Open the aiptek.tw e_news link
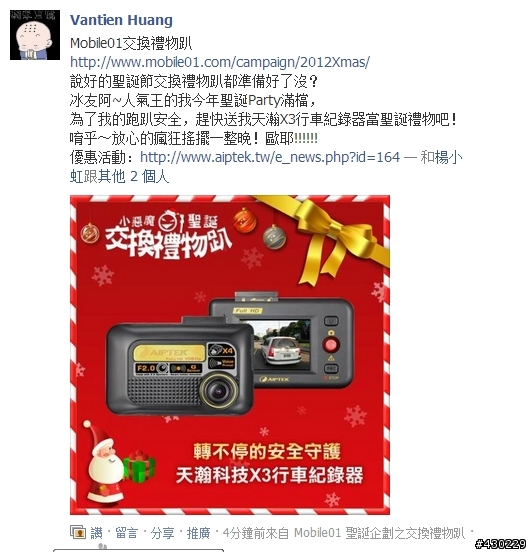531x552 pixels. click(x=270, y=157)
